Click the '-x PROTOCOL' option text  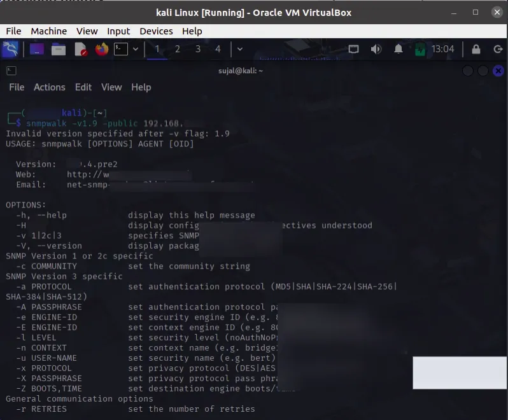(x=44, y=368)
